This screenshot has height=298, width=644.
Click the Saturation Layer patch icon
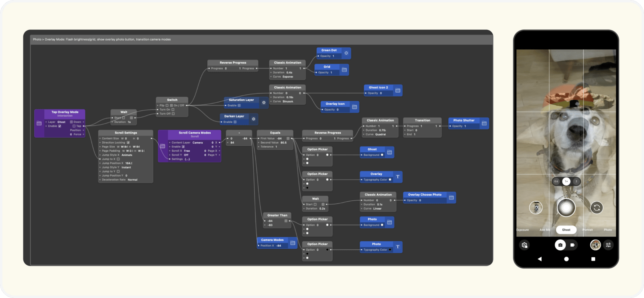point(264,103)
